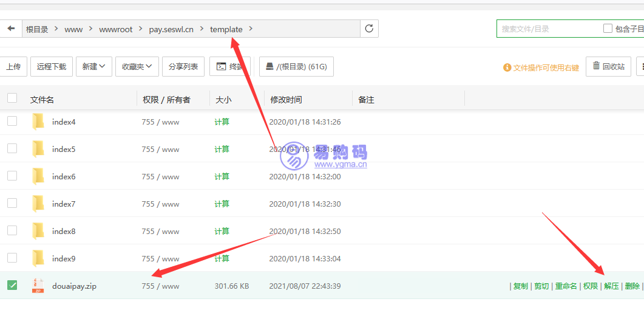Open the 终端 terminal button
Screen dimensions: 644x310
(230, 67)
